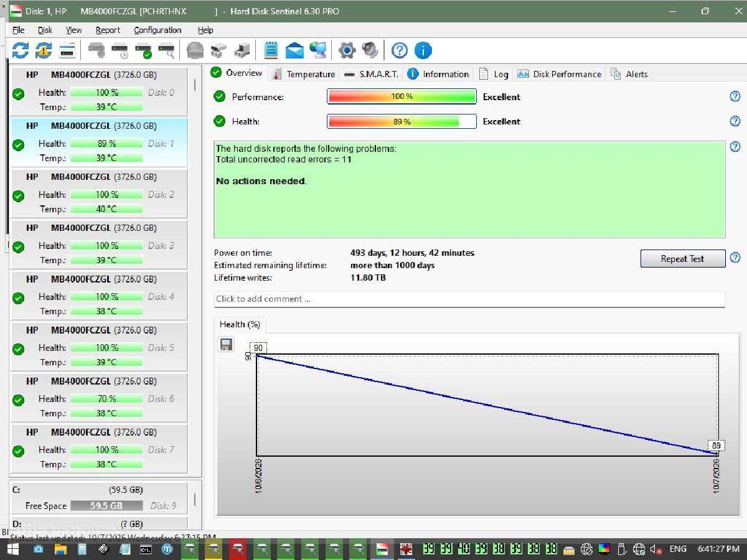Click the disk icon with clock overlay
747x560 pixels.
[120, 50]
